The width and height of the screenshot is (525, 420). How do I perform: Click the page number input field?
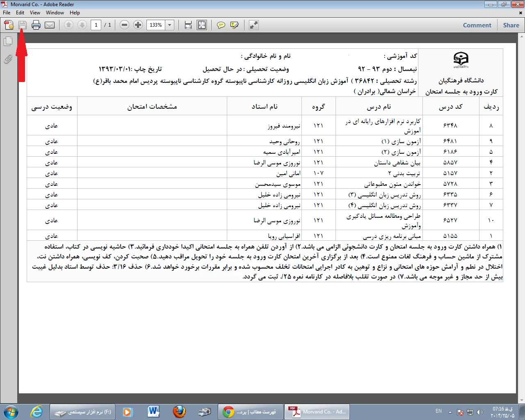pos(96,25)
